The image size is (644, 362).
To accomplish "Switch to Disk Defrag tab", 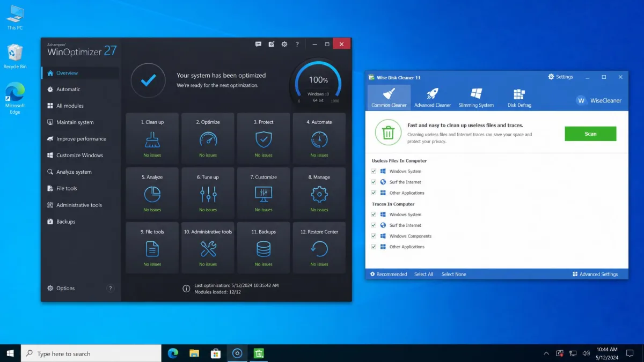I will 519,98.
